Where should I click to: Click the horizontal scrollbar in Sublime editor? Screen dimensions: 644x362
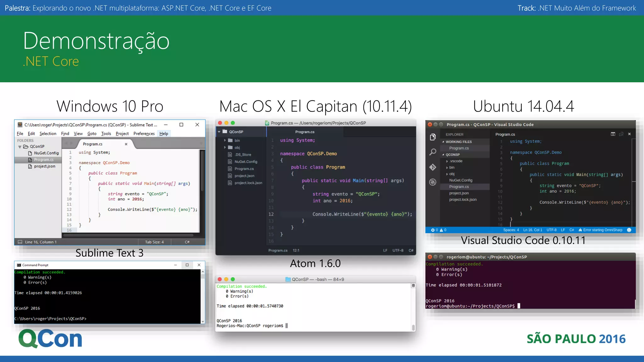[128, 235]
